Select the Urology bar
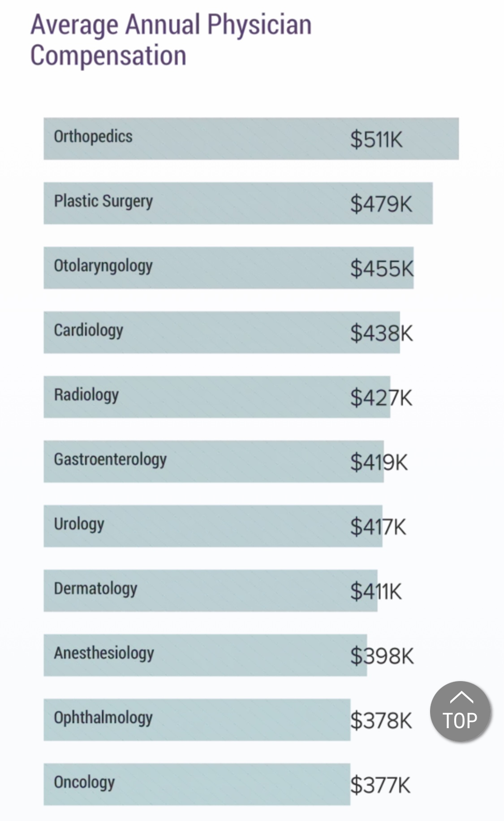This screenshot has width=504, height=821. (213, 526)
